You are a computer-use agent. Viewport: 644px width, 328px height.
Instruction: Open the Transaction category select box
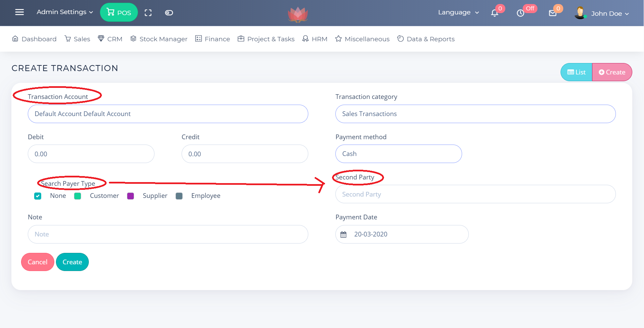click(475, 114)
